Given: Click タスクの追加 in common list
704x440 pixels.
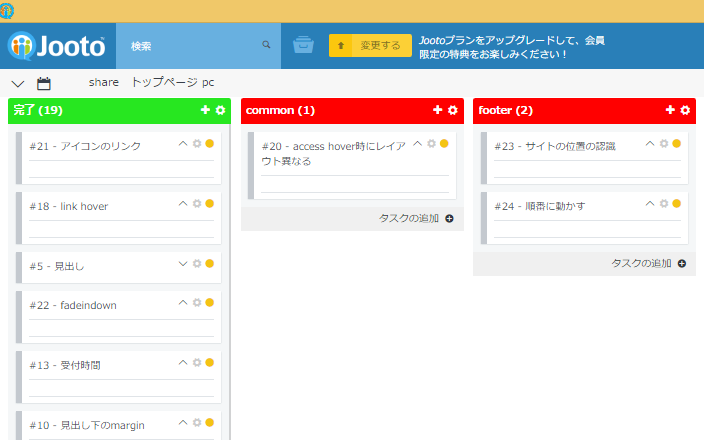Looking at the screenshot, I should [416, 219].
